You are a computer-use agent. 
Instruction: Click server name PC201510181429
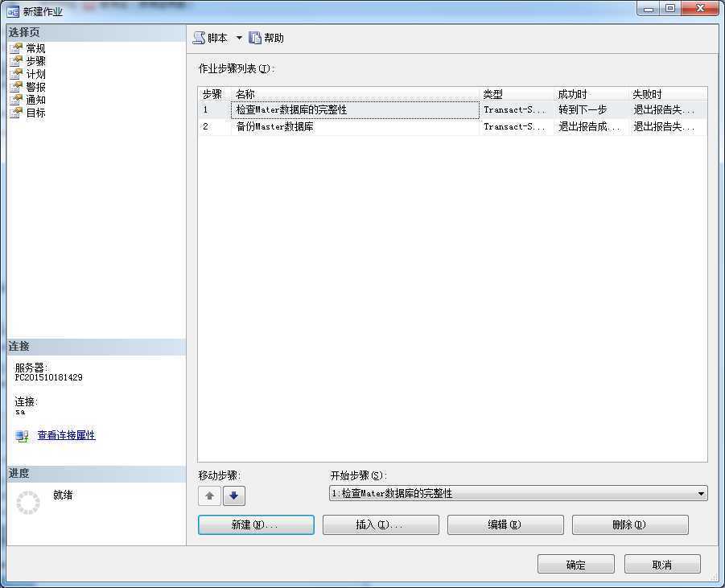(x=48, y=378)
